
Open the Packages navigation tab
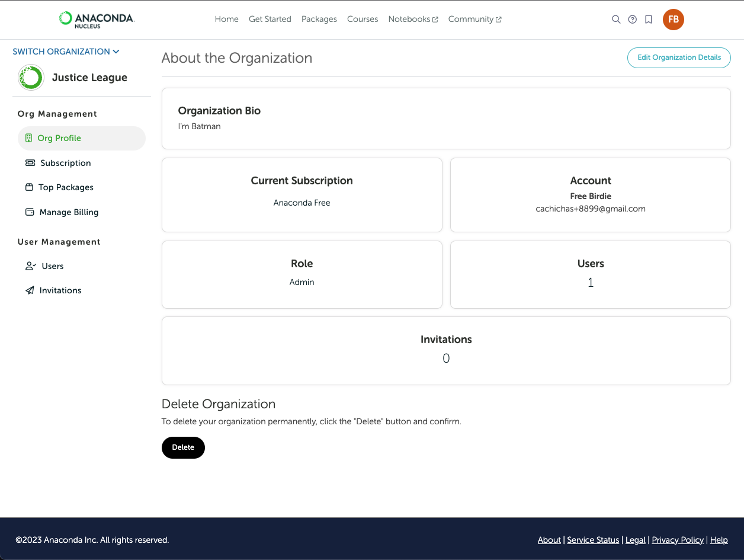(x=319, y=20)
